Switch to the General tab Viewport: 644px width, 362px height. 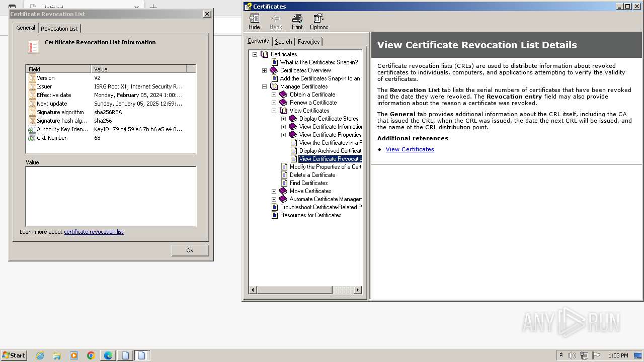26,28
